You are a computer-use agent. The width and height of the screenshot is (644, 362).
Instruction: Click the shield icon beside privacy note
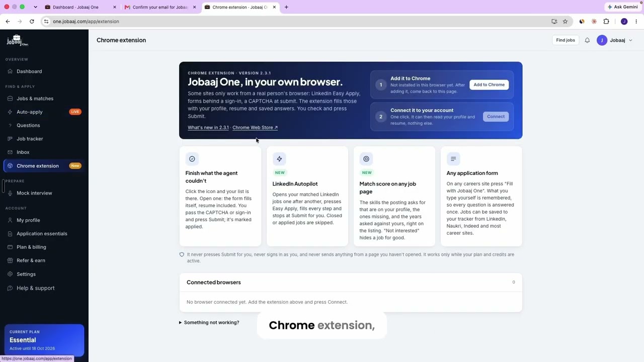182,255
